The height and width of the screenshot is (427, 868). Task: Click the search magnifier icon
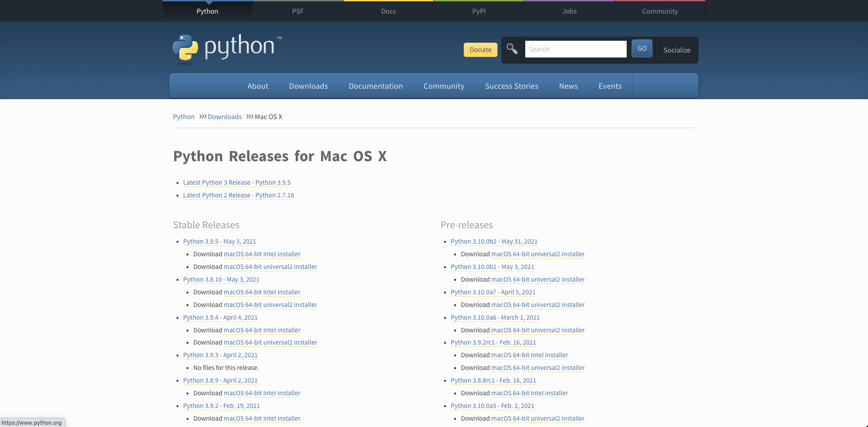pyautogui.click(x=512, y=49)
